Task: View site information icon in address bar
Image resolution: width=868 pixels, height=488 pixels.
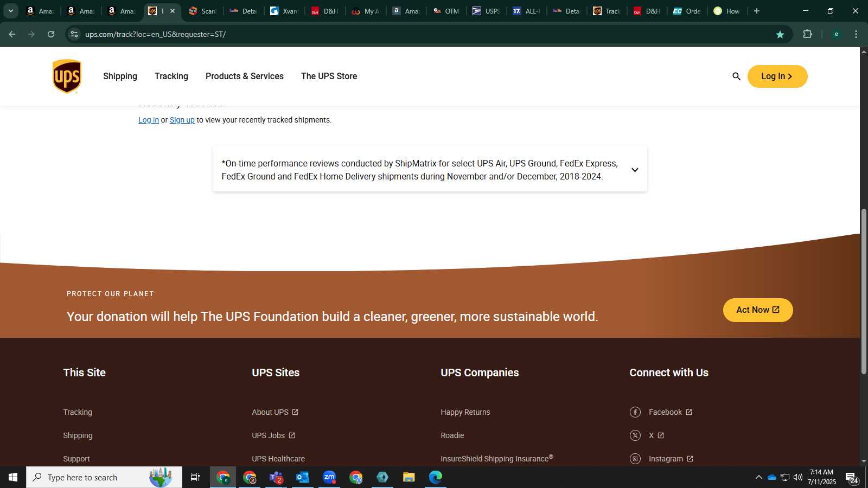Action: (x=74, y=34)
